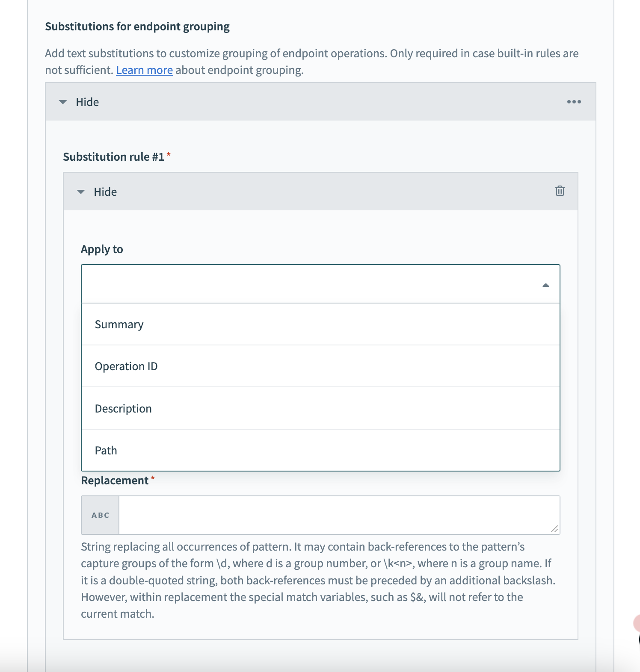Click the collapse triangle beside the top Hide

click(x=63, y=102)
